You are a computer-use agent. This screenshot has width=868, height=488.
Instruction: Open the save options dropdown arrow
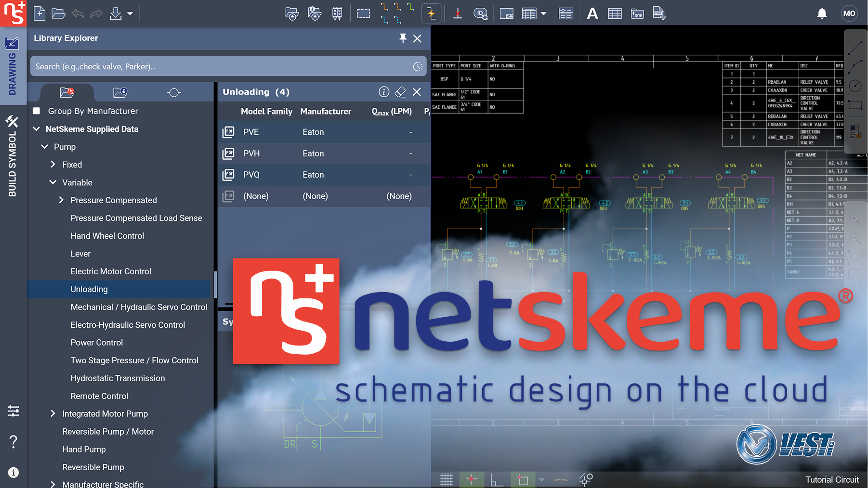coord(130,14)
